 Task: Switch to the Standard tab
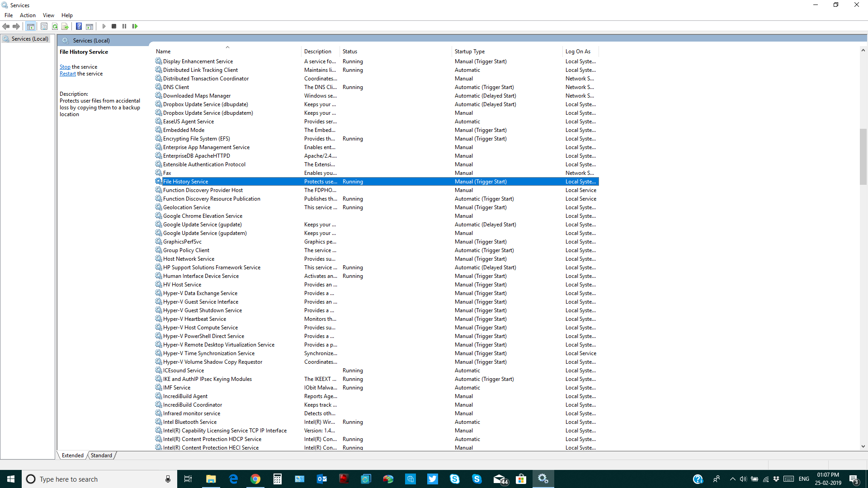(101, 455)
